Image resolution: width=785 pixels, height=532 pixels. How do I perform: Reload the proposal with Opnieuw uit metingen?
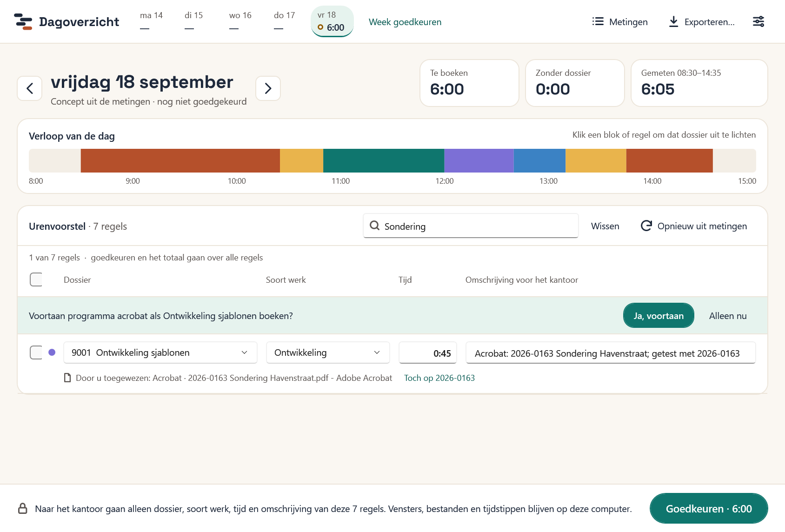point(694,226)
